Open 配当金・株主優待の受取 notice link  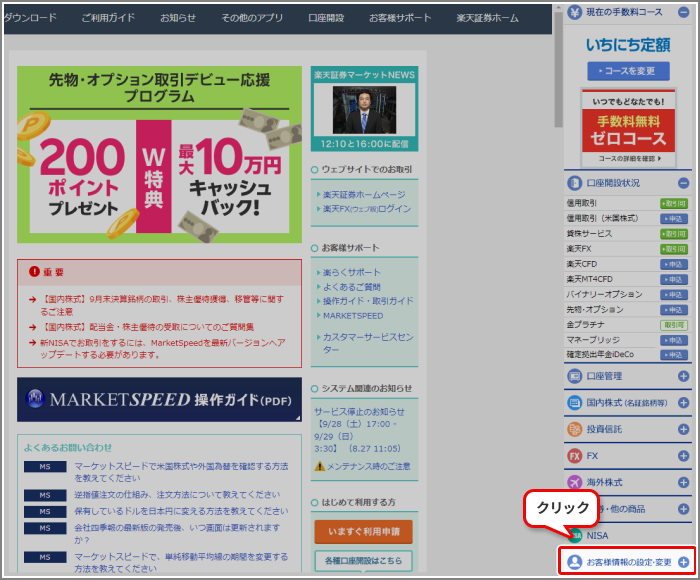[x=147, y=327]
